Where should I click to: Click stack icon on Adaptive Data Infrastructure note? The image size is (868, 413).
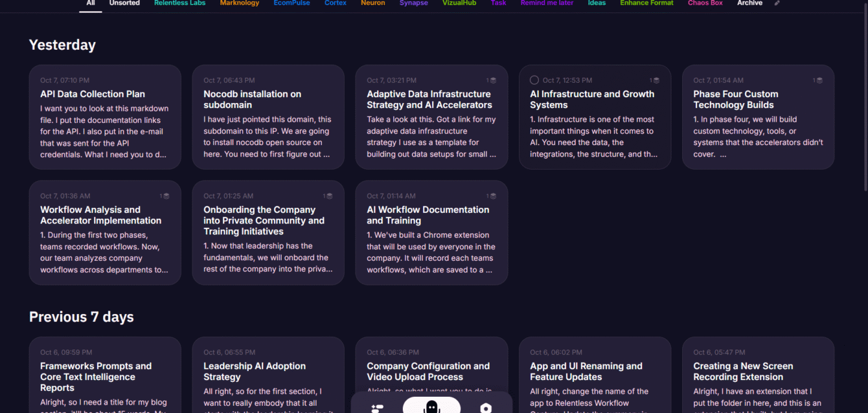tap(492, 81)
